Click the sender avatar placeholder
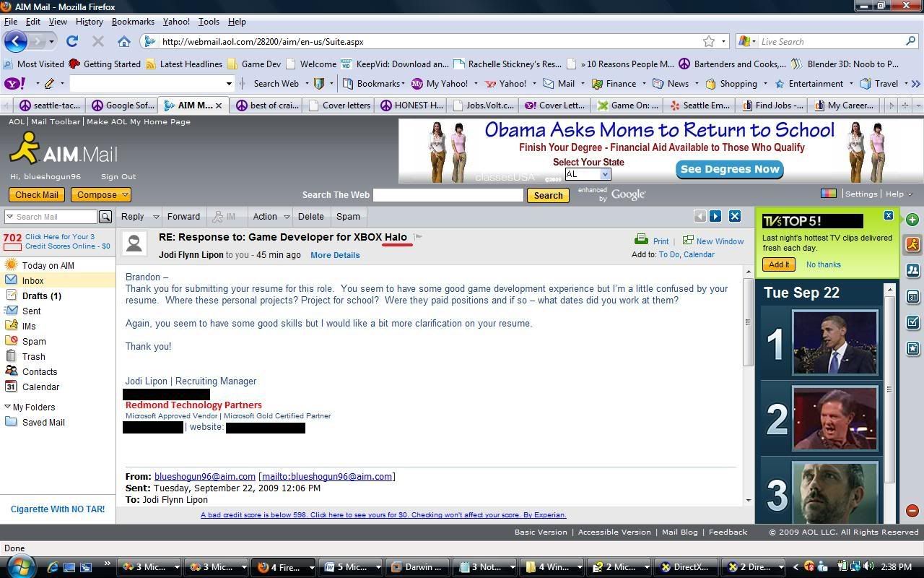The height and width of the screenshot is (578, 924). point(134,243)
